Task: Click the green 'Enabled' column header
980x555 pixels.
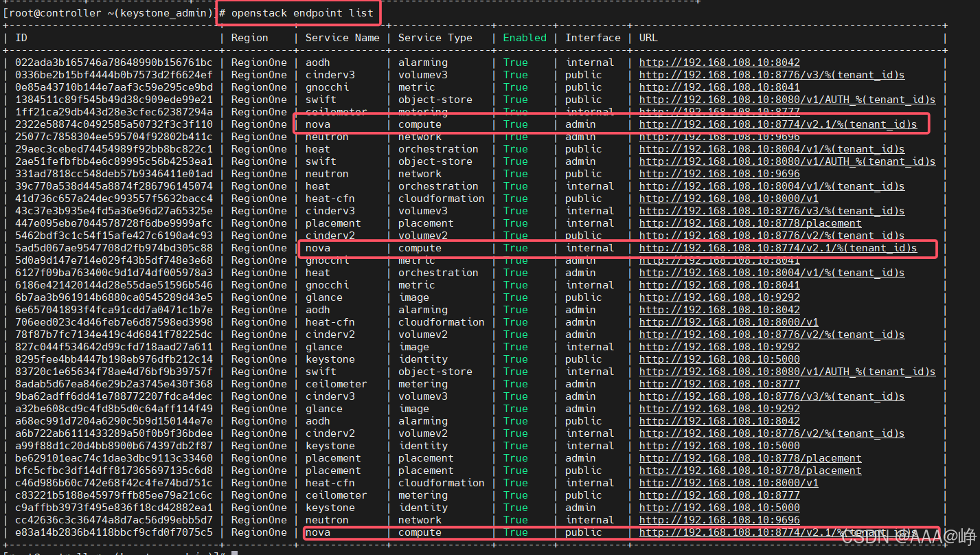Action: click(x=525, y=38)
